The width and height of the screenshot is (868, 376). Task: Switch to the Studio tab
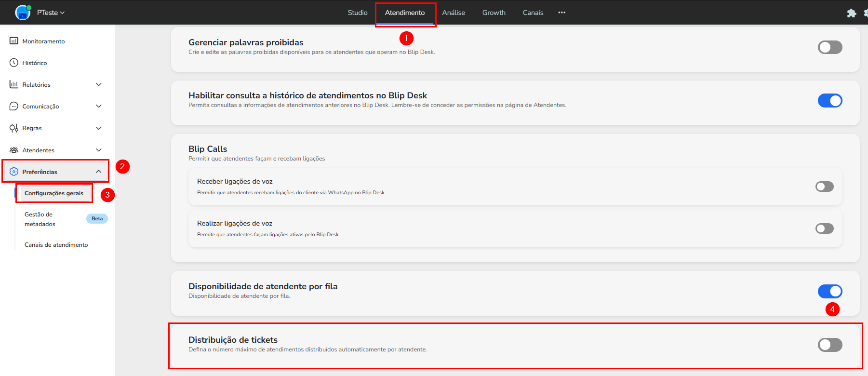(x=358, y=13)
